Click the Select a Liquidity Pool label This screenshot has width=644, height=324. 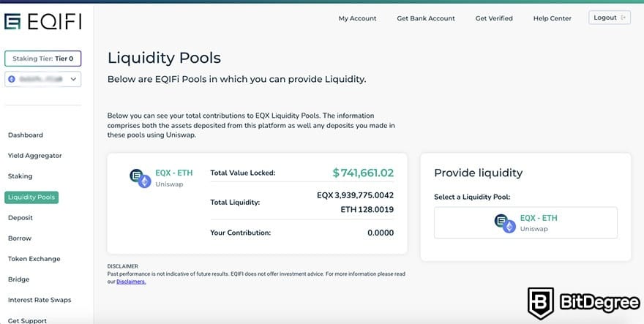coord(472,197)
